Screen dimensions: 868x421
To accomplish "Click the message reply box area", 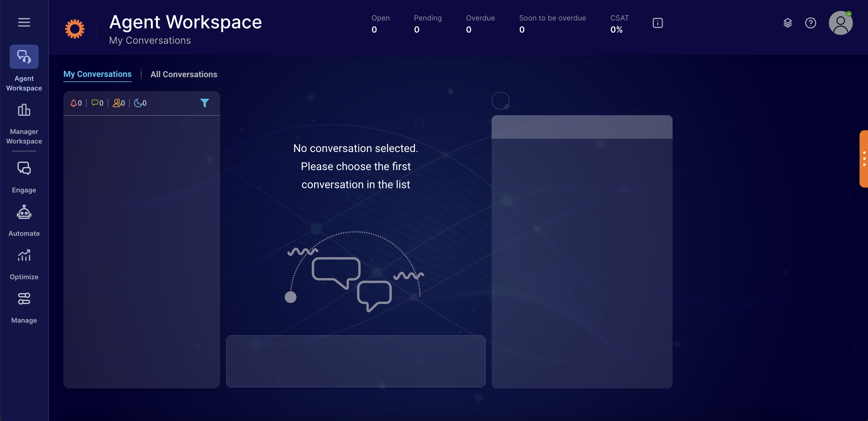I will (356, 361).
